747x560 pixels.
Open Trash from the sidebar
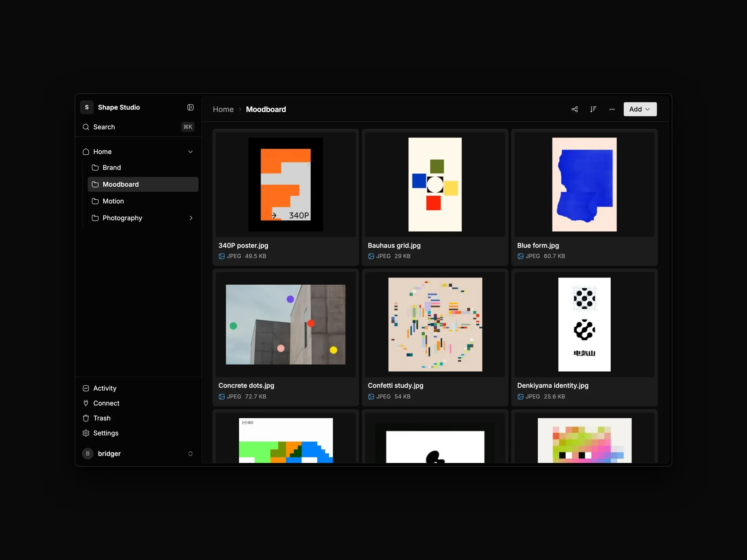139,418
